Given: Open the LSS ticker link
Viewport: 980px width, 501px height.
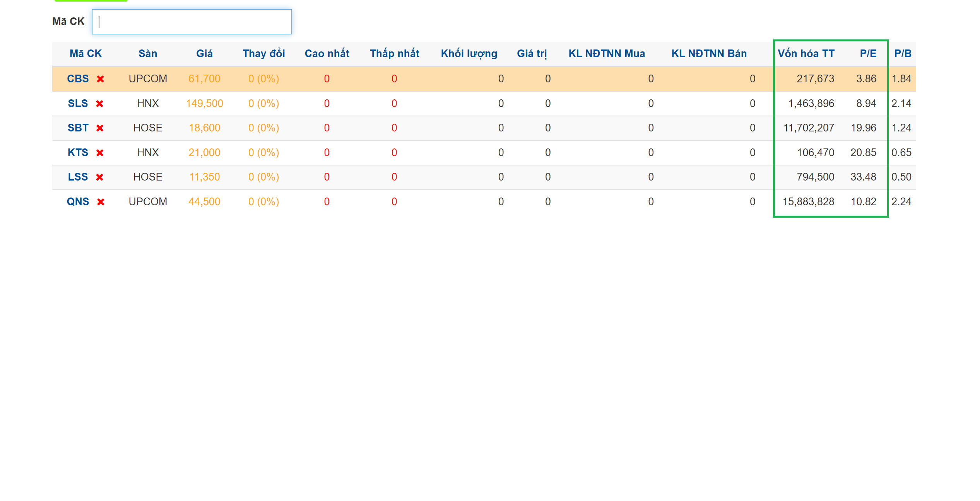Looking at the screenshot, I should click(x=78, y=177).
